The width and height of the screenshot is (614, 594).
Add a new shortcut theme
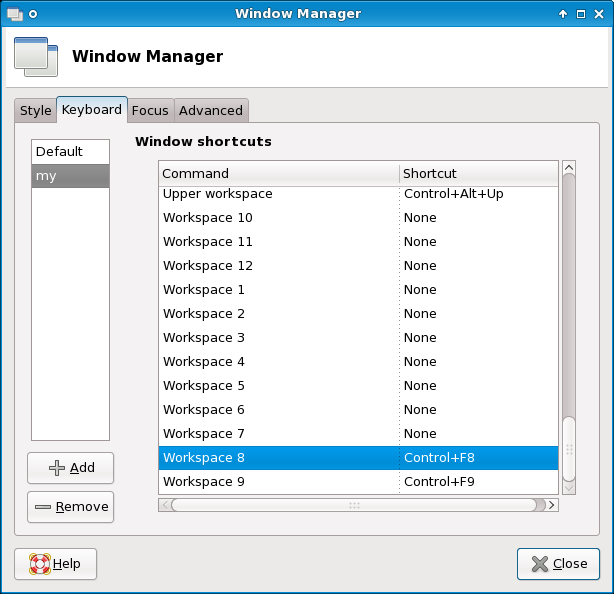point(70,468)
